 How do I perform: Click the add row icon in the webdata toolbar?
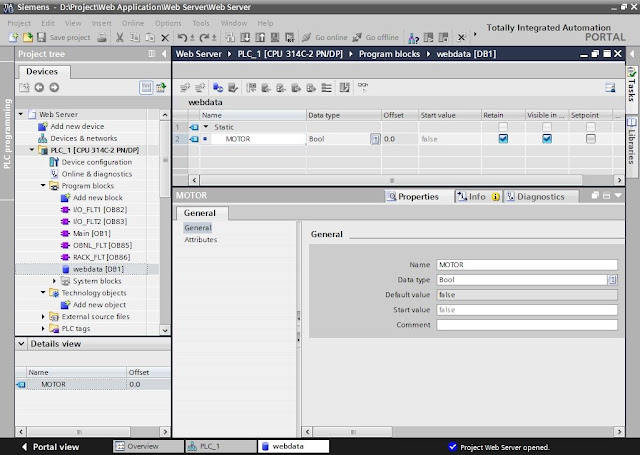point(200,87)
